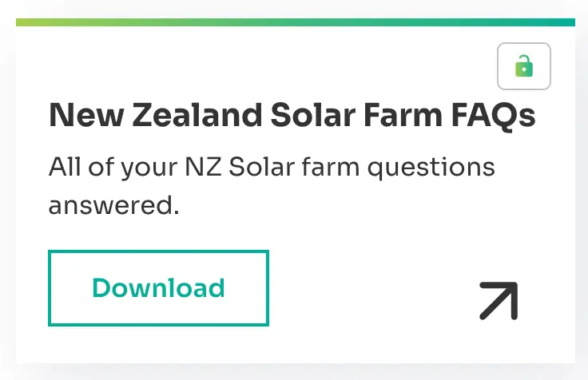588x380 pixels.
Task: Click the "New Zealand Solar Farm FAQs" heading
Action: pos(292,117)
